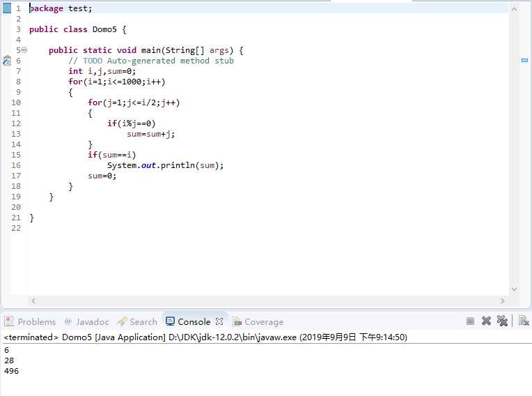532x396 pixels.
Task: Click the horizontal scrollbar left arrow
Action: point(33,300)
